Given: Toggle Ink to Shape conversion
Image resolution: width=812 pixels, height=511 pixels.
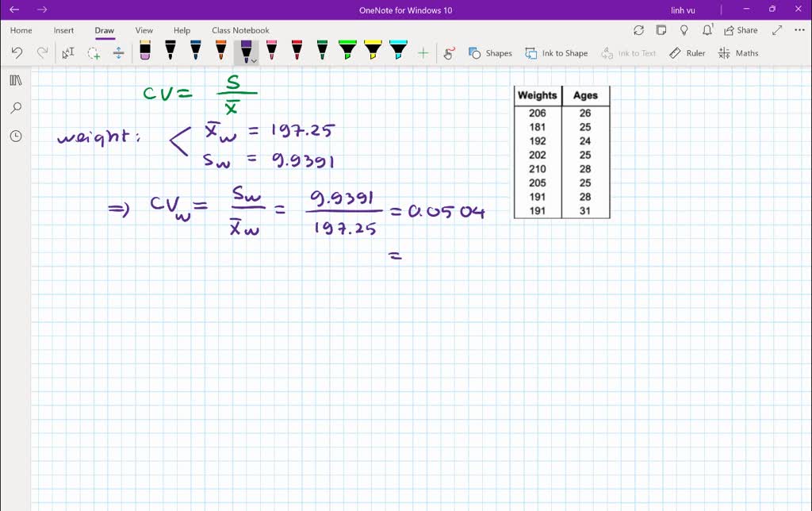Looking at the screenshot, I should [556, 53].
